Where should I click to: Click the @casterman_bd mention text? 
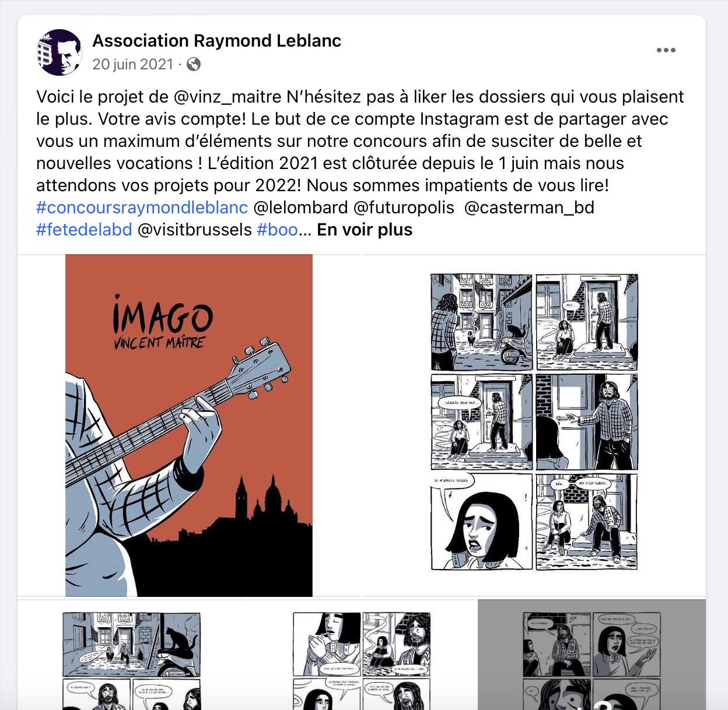529,208
